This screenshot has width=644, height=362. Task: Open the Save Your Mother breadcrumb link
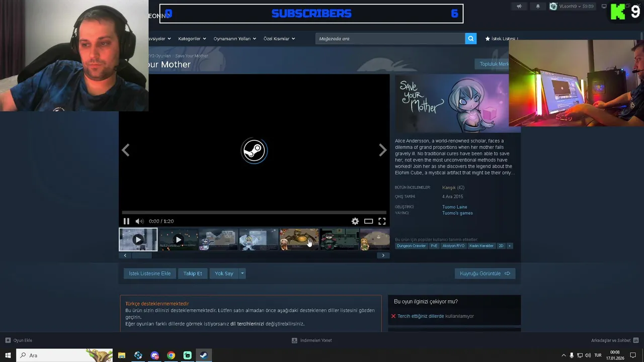click(191, 56)
